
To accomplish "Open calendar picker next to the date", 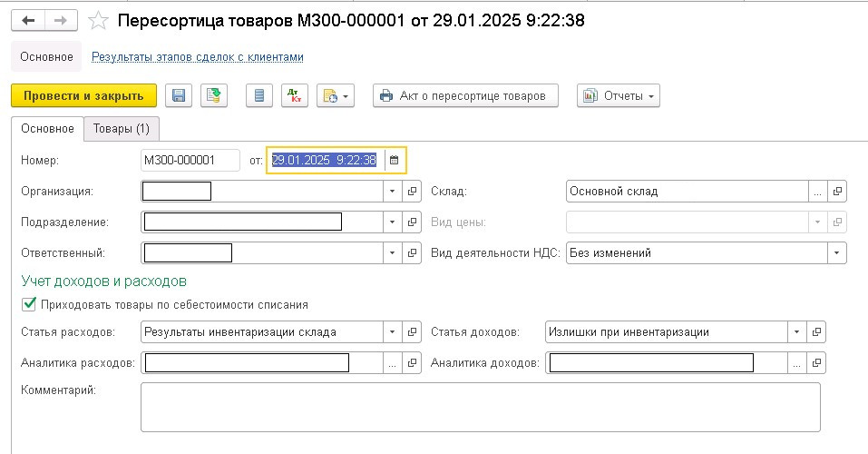I will coord(395,160).
